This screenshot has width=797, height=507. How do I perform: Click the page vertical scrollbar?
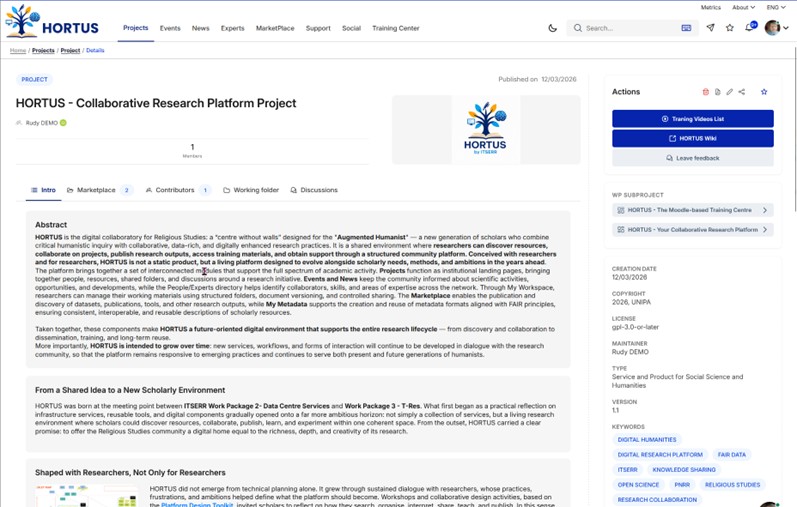794,129
